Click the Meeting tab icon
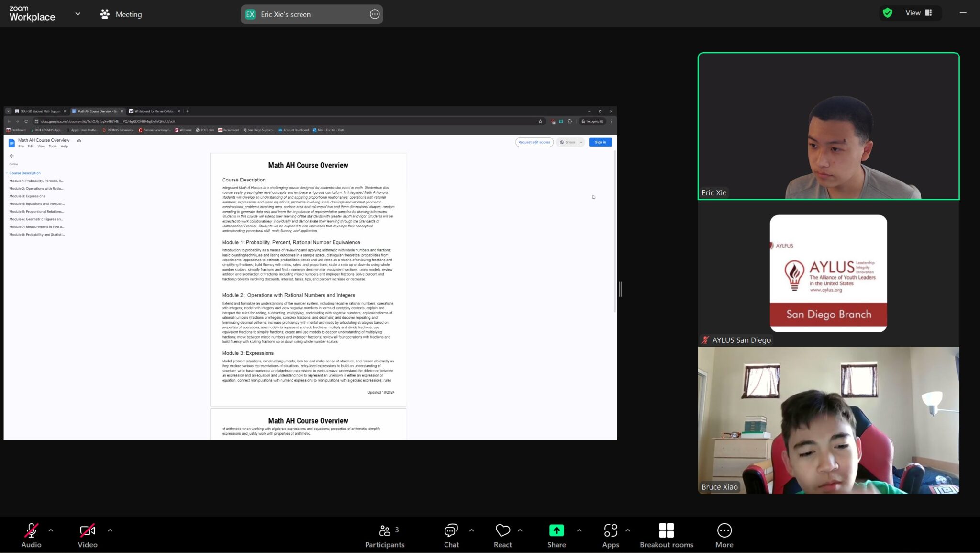The height and width of the screenshot is (553, 980). 105,14
